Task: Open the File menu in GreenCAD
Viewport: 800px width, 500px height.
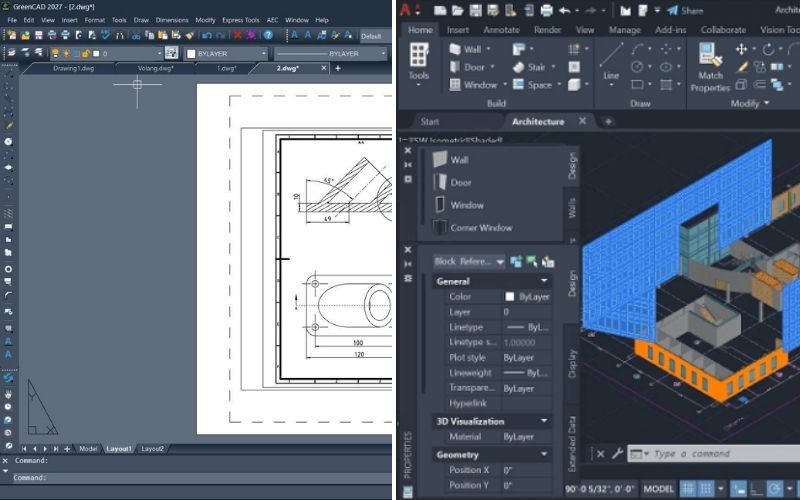Action: pyautogui.click(x=12, y=20)
